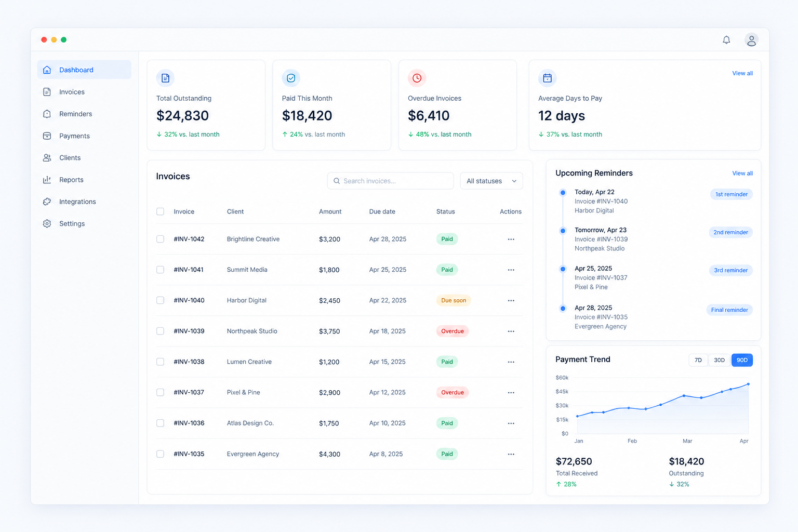Open Reports in the sidebar
Image resolution: width=798 pixels, height=532 pixels.
click(84, 180)
